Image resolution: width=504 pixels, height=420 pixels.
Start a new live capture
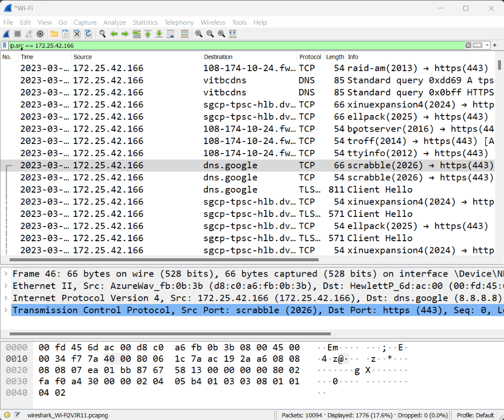coord(6,33)
